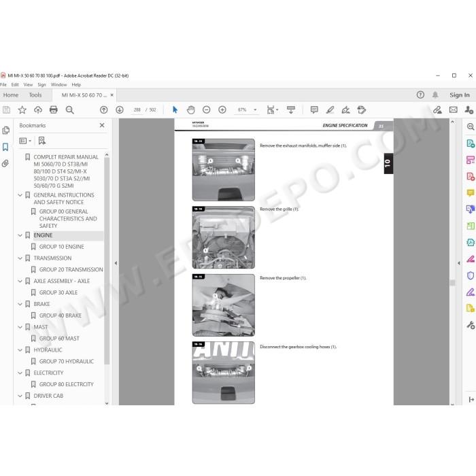
Task: Open the page thumbnails panel icon
Action: pos(5,131)
